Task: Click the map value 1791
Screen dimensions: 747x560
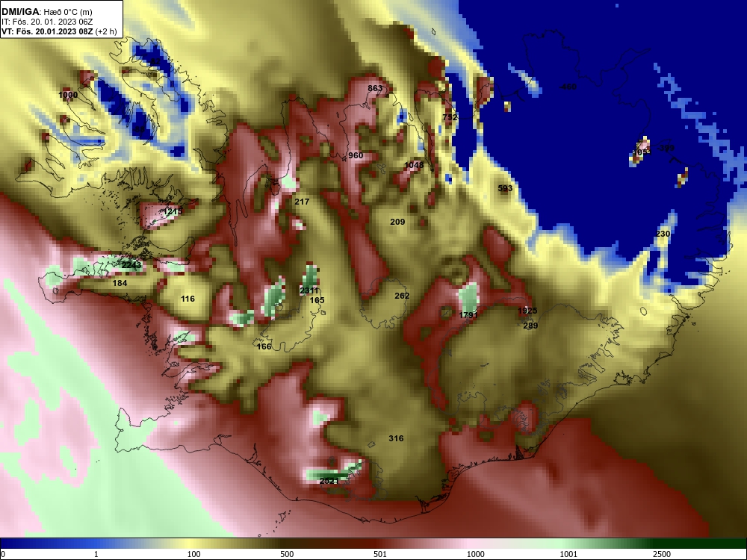Action: tap(468, 315)
